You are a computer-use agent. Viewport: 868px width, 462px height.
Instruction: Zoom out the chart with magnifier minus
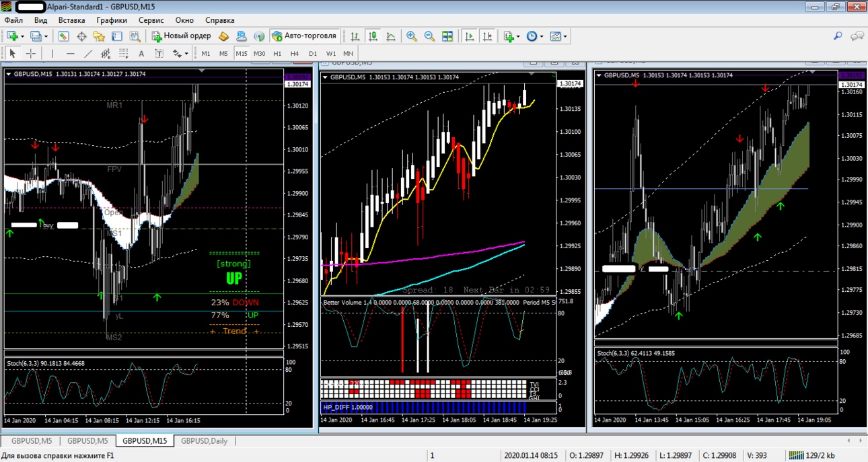429,36
